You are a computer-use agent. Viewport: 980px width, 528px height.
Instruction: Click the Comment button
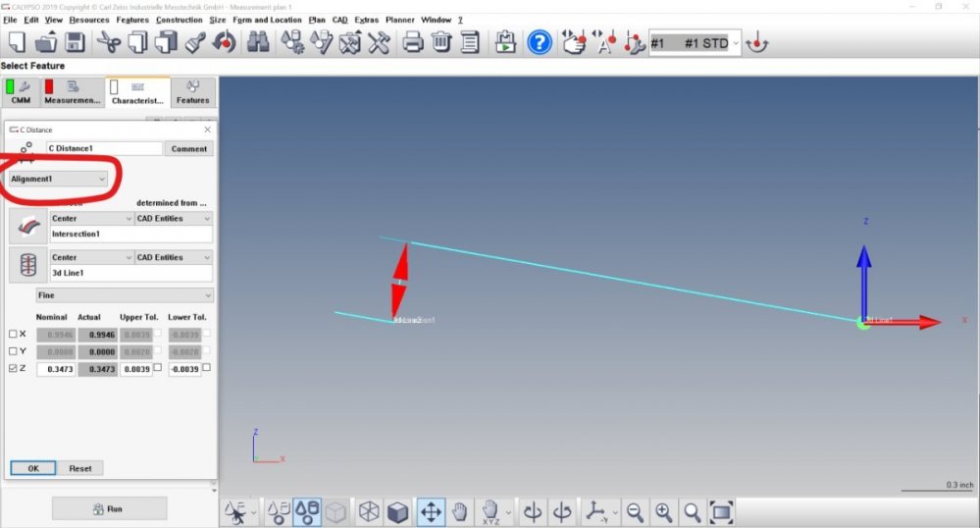[188, 149]
